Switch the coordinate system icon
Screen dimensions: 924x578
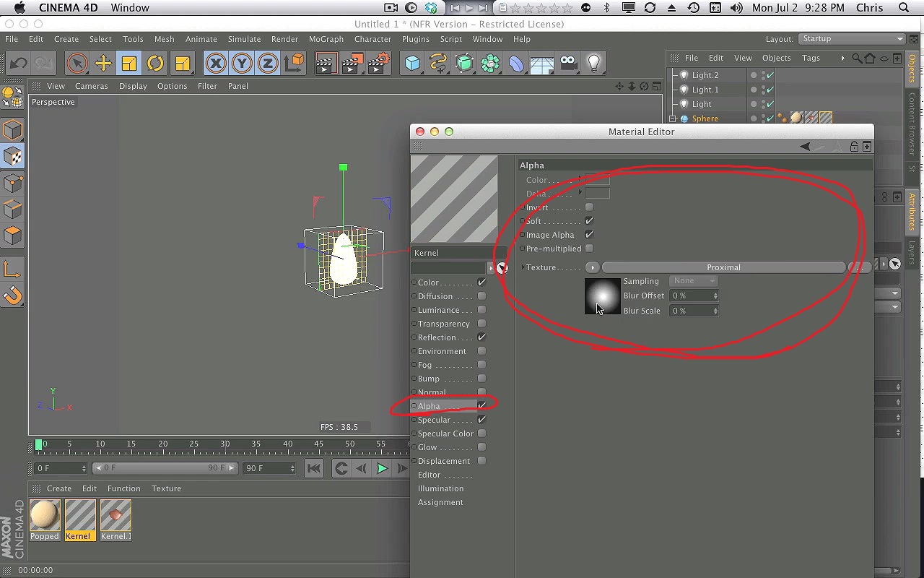(294, 64)
